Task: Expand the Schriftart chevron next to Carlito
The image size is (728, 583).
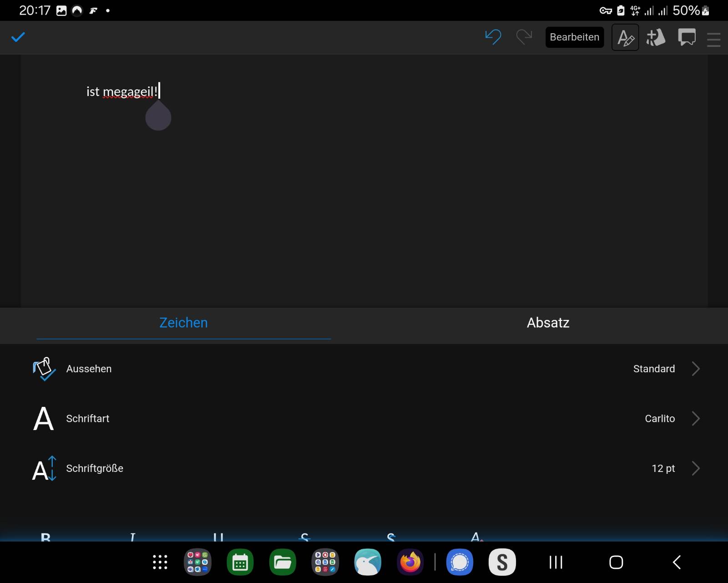Action: [x=695, y=418]
